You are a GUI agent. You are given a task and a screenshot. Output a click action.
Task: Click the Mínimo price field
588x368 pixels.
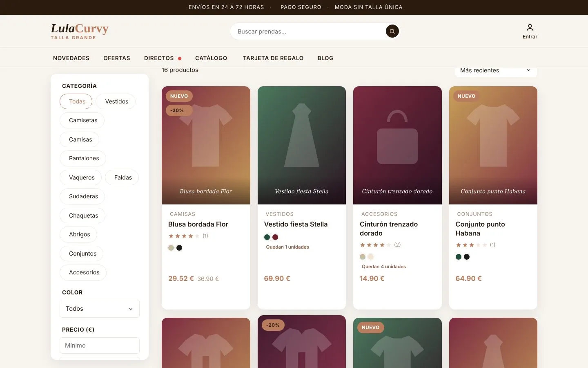tap(100, 346)
